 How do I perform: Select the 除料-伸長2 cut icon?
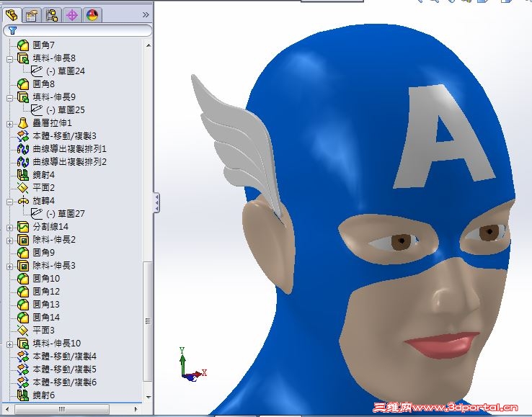coord(23,240)
